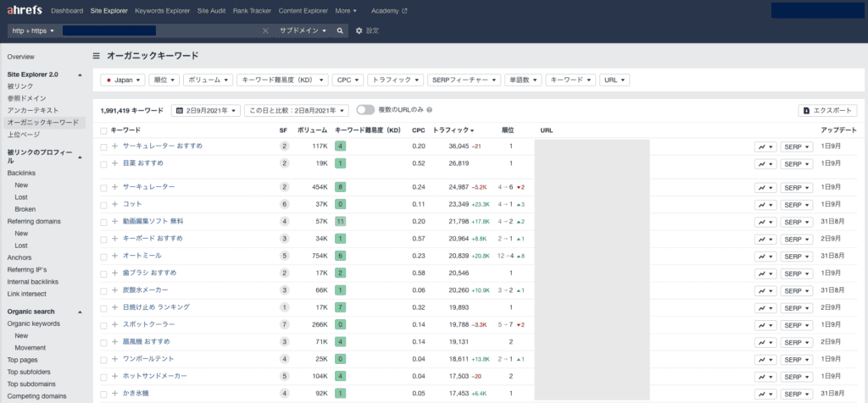Open Competing domains in the sidebar
This screenshot has height=403, width=868.
click(x=37, y=396)
